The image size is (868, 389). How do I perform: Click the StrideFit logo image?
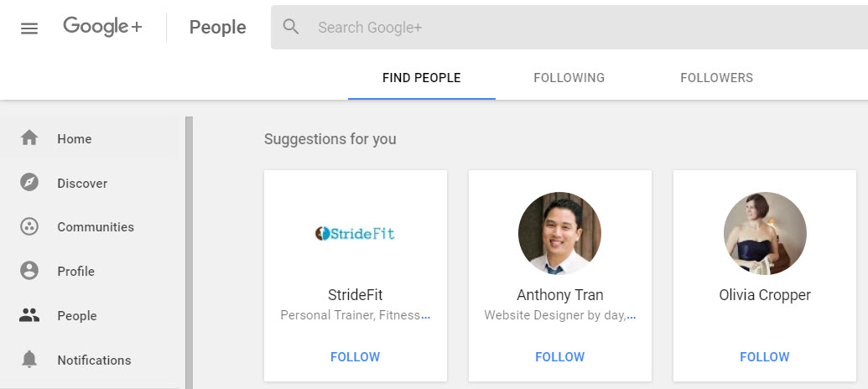[x=356, y=234]
